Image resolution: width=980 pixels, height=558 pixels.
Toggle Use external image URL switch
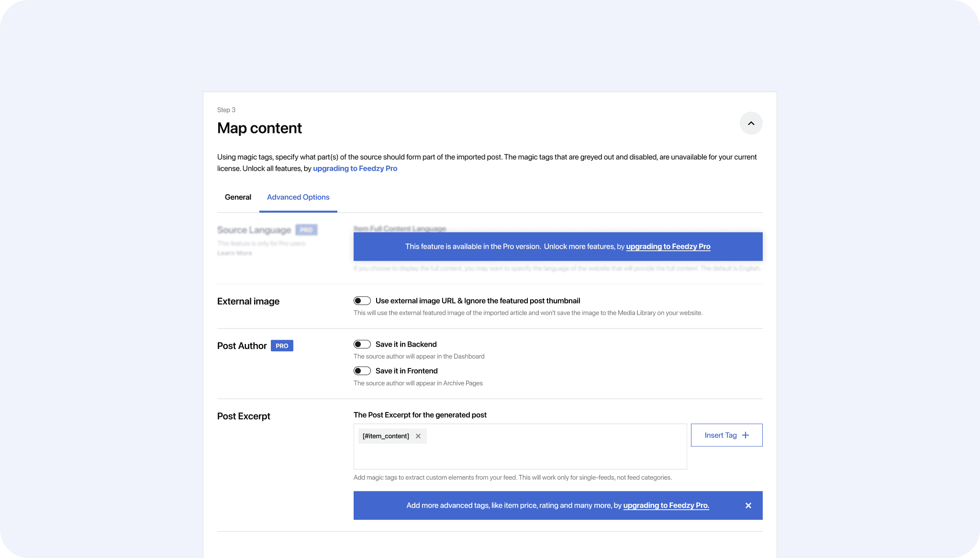coord(362,301)
